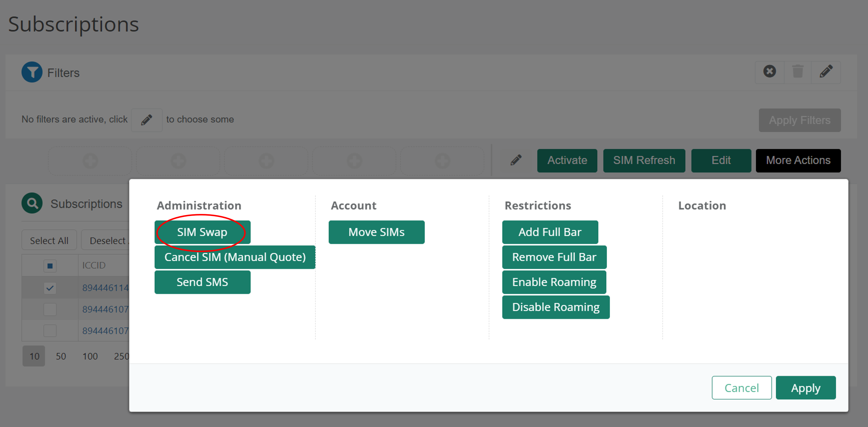Click the green Subscriptions search icon
The height and width of the screenshot is (427, 868).
pyautogui.click(x=32, y=203)
